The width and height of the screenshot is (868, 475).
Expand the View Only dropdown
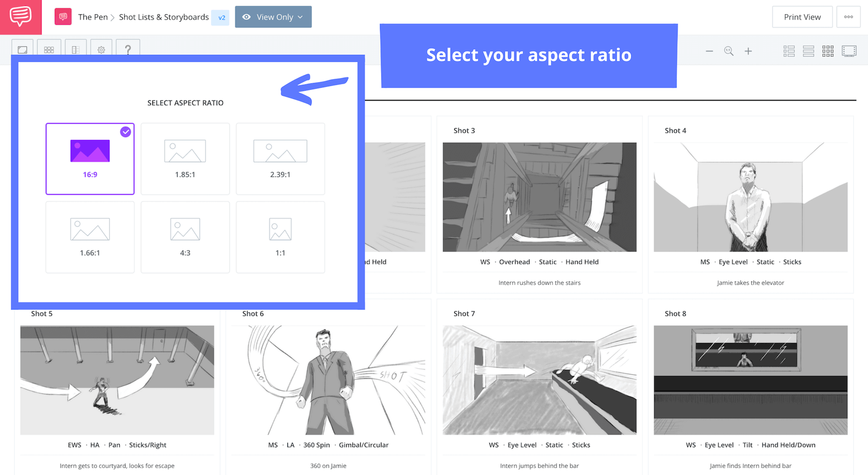[x=273, y=17]
